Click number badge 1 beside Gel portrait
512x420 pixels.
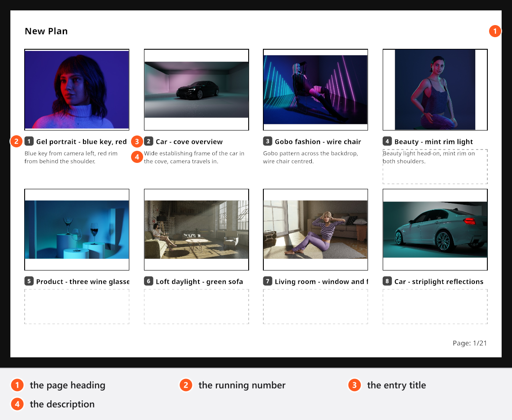pos(29,141)
